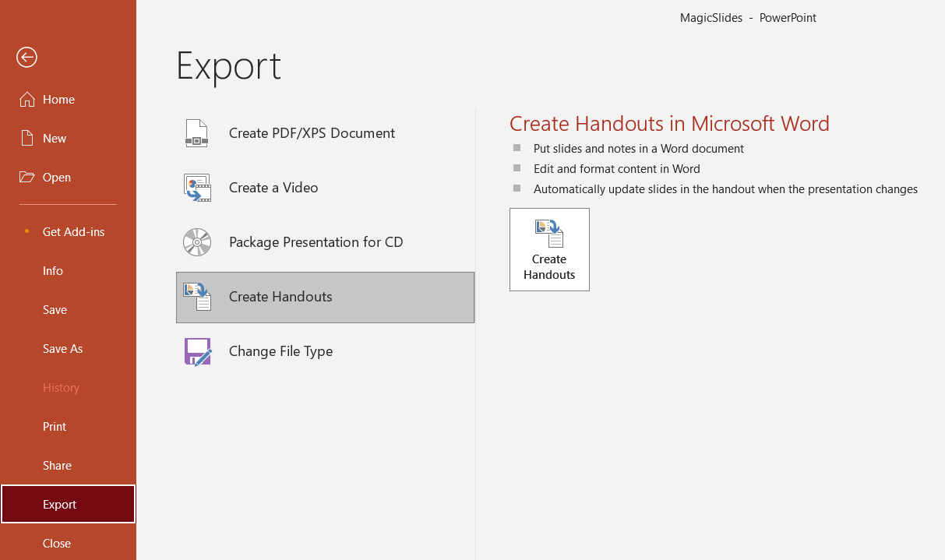Click the PDF/XPS document icon
Image resolution: width=945 pixels, height=560 pixels.
pyautogui.click(x=196, y=133)
